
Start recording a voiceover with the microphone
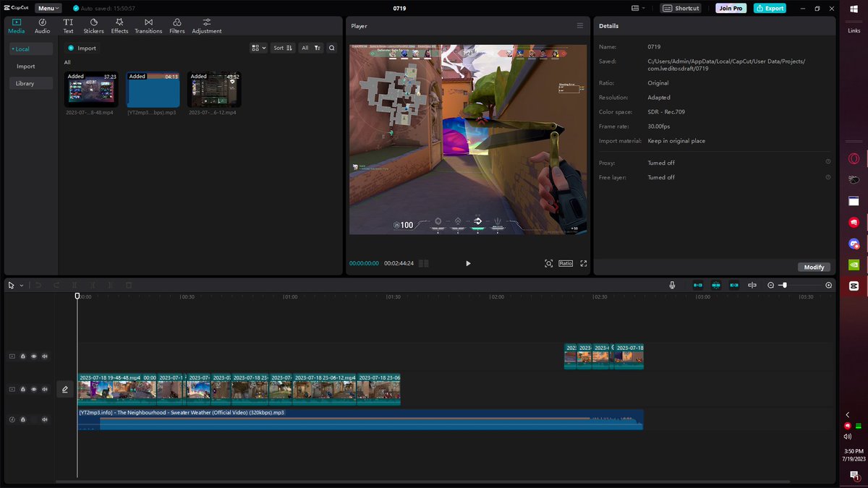click(672, 286)
